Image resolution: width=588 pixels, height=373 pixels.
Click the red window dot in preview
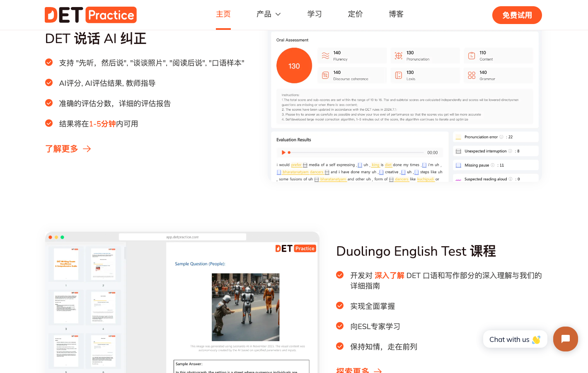coord(50,237)
